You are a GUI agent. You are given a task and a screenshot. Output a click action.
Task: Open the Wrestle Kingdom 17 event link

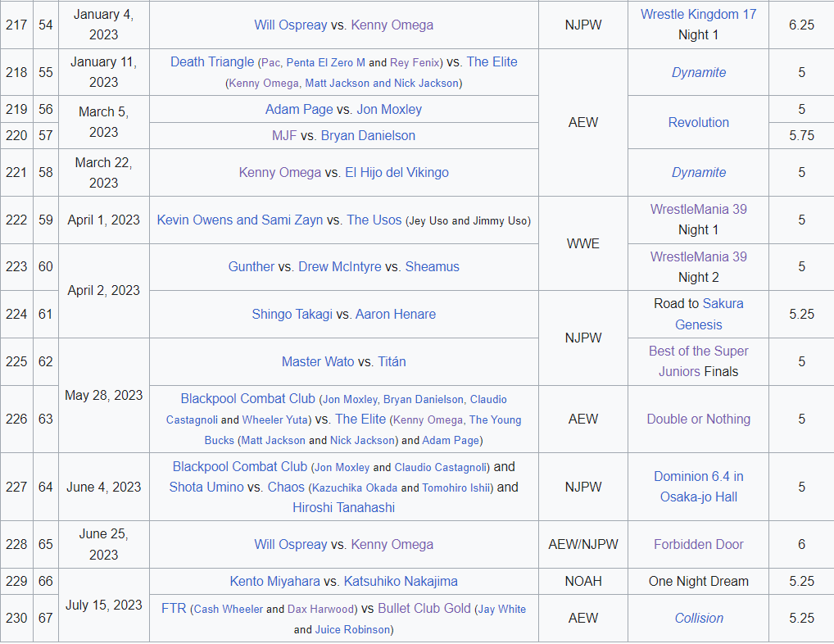click(x=698, y=14)
